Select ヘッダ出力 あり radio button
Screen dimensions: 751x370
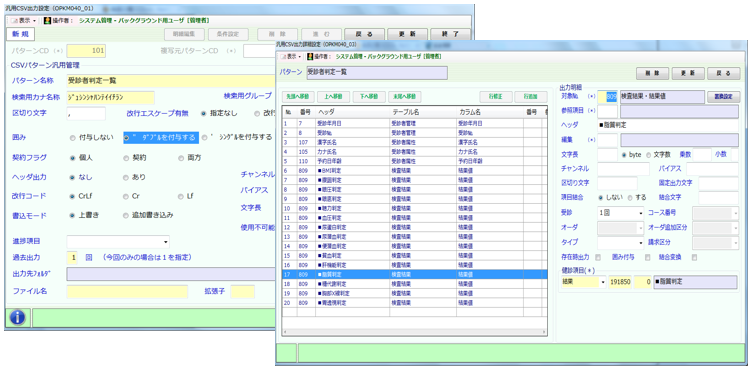tap(126, 177)
